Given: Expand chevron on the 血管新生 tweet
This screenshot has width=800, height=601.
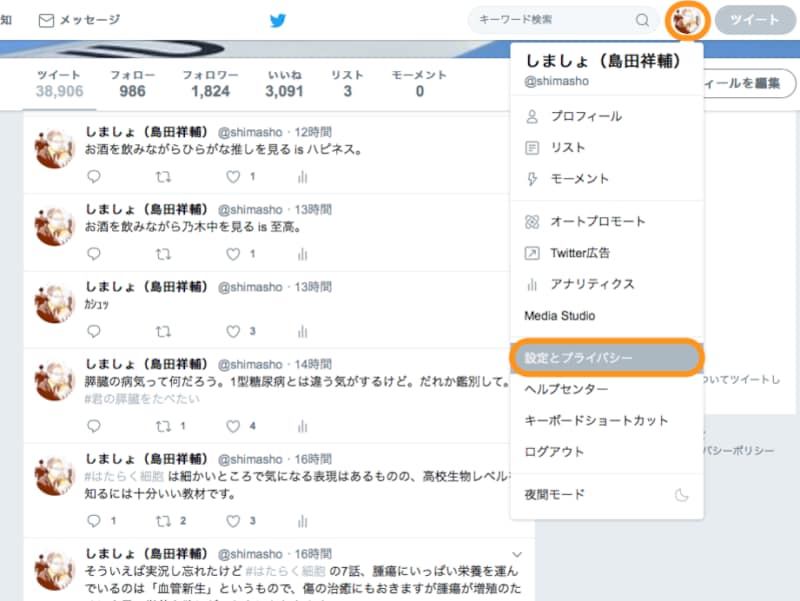Looking at the screenshot, I should point(516,552).
